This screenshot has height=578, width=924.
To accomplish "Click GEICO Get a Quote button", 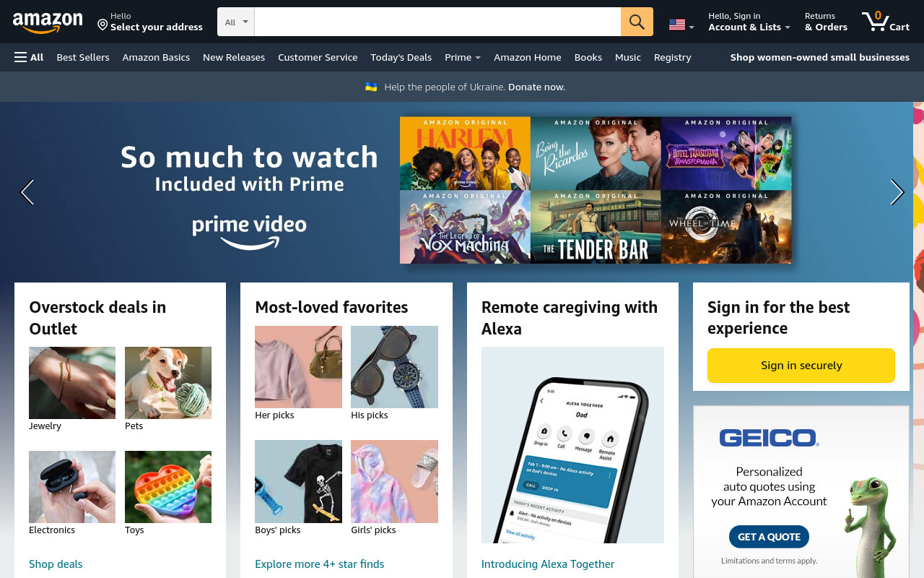I will (769, 537).
